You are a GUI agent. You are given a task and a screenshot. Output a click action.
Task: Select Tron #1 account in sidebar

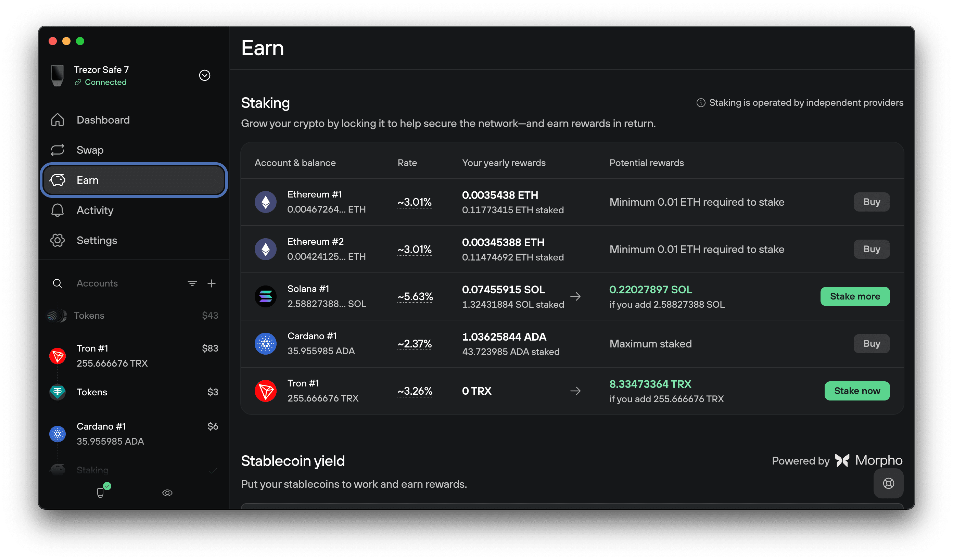(134, 356)
